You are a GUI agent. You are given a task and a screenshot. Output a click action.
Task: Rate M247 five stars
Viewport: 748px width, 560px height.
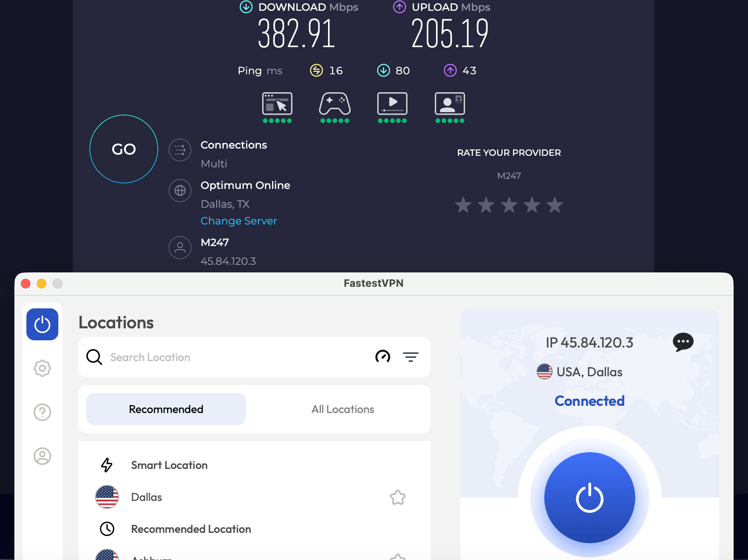(555, 205)
